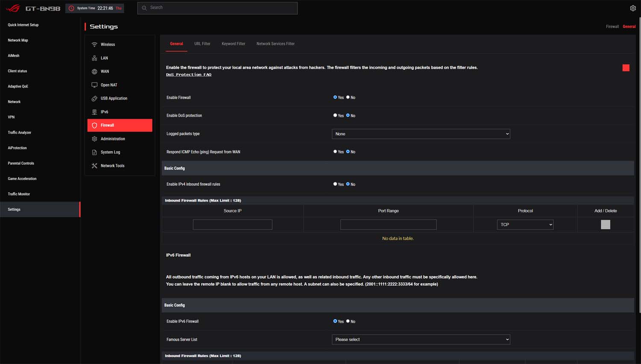Open Administration settings item
Screen dimensions: 641x364
click(x=120, y=139)
